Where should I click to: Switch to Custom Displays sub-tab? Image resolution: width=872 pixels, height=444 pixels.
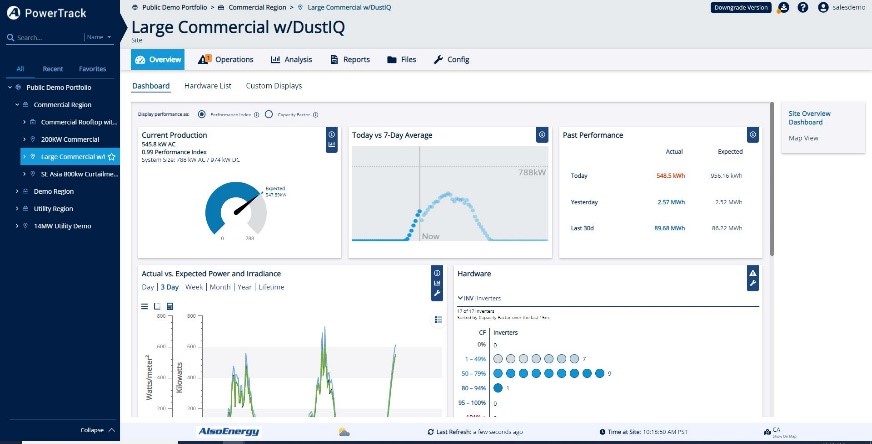[274, 86]
